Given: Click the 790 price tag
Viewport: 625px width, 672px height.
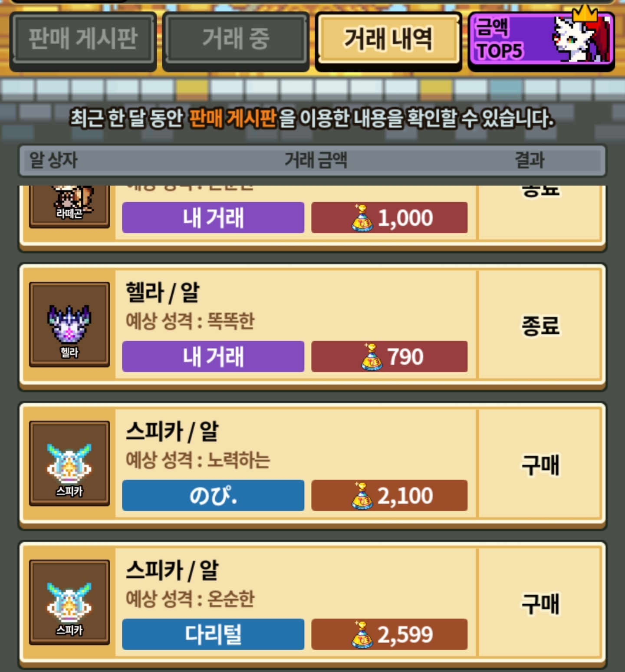Looking at the screenshot, I should (389, 356).
